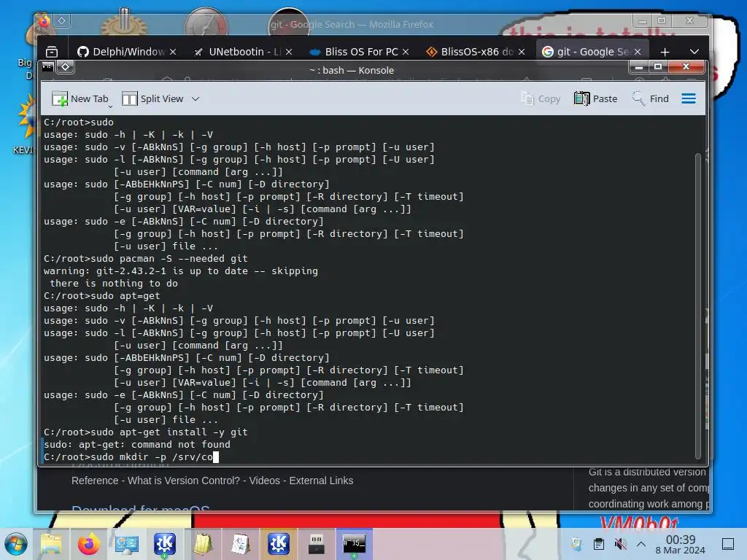Open the Reference link on Google page
747x560 pixels.
pos(95,481)
